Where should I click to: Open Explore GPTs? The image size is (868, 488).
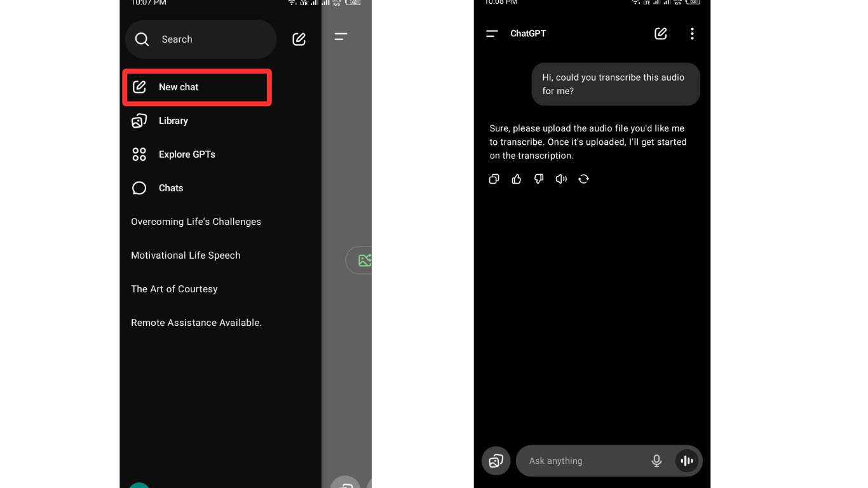(186, 154)
